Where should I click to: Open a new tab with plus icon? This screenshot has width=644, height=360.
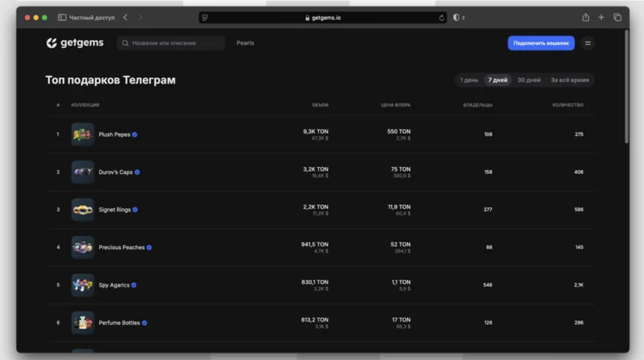[x=601, y=17]
